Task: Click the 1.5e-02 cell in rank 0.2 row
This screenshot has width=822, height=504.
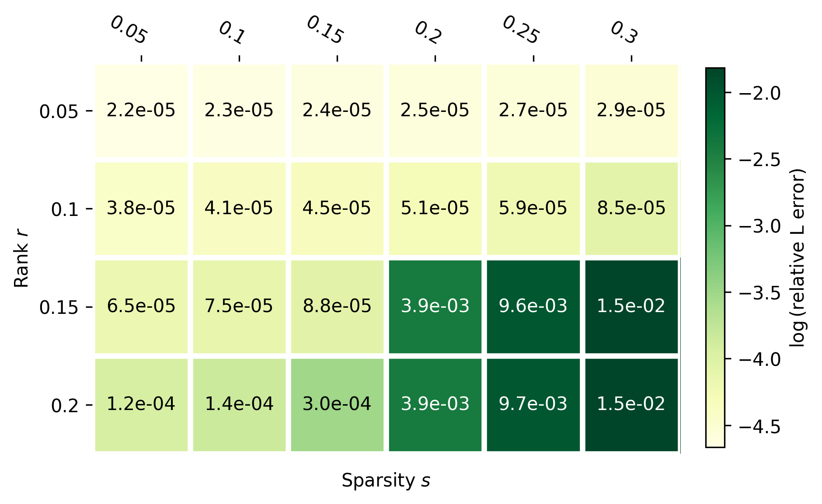Action: pos(631,404)
